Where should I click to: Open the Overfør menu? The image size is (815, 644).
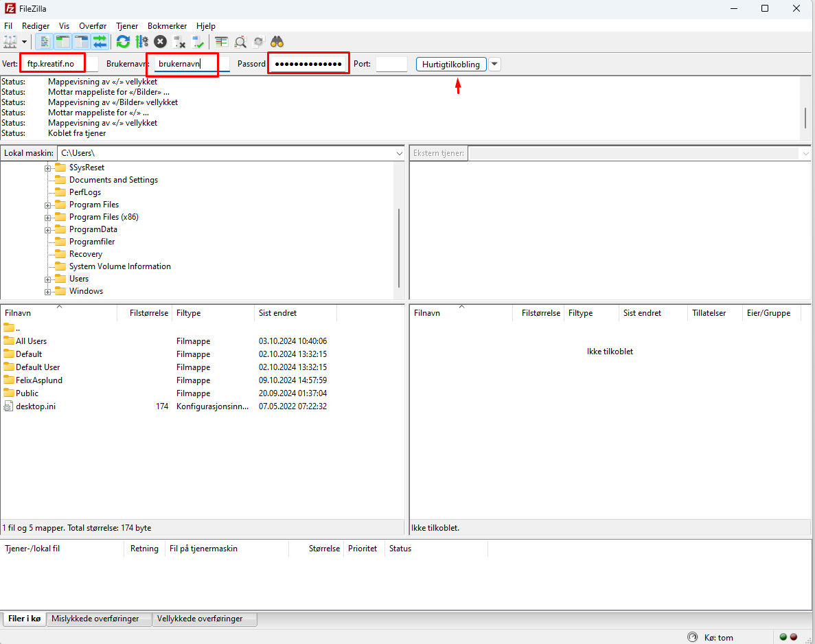93,25
